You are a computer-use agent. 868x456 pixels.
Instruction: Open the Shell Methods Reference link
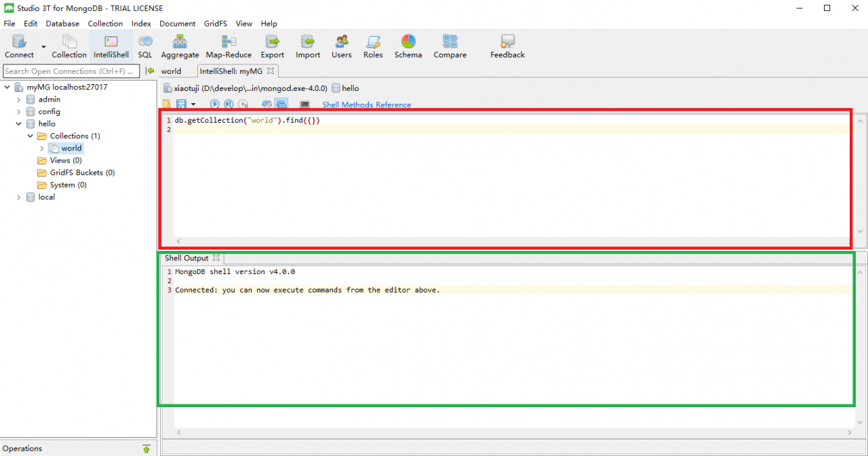(366, 104)
